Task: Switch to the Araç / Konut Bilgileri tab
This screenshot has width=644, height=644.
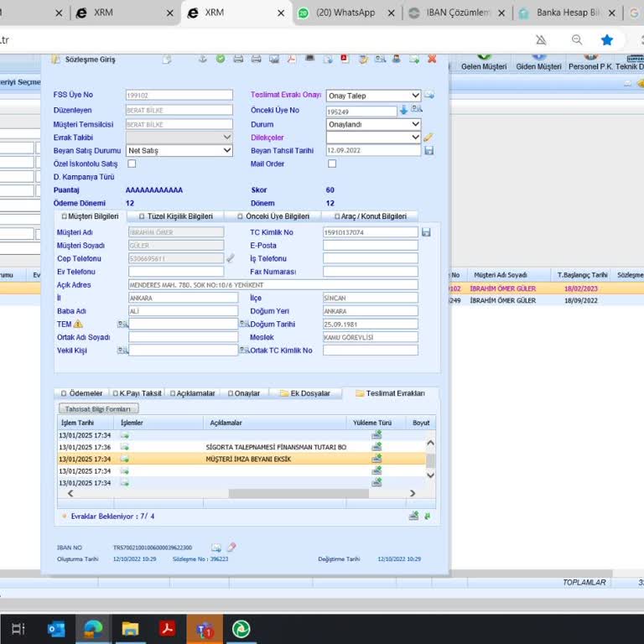Action: 370,216
